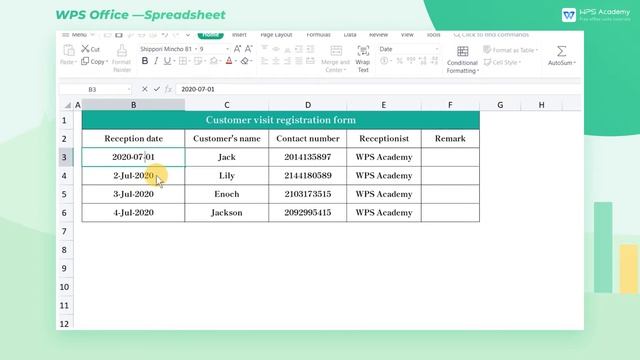The width and height of the screenshot is (640, 360).
Task: Click the Wrap Text button
Action: [363, 58]
